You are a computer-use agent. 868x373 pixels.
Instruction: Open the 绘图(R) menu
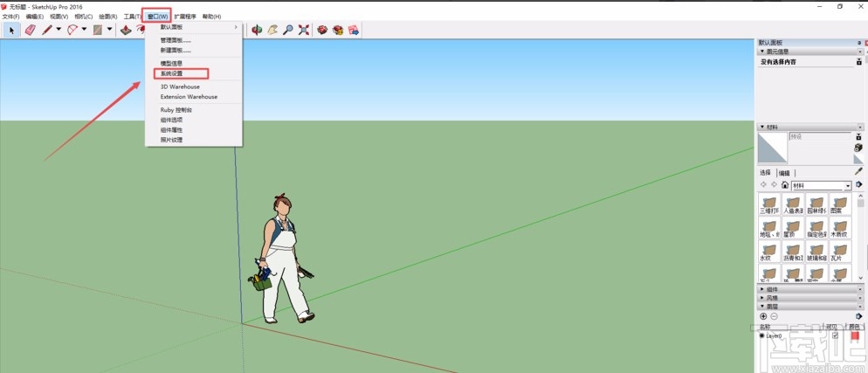[108, 17]
